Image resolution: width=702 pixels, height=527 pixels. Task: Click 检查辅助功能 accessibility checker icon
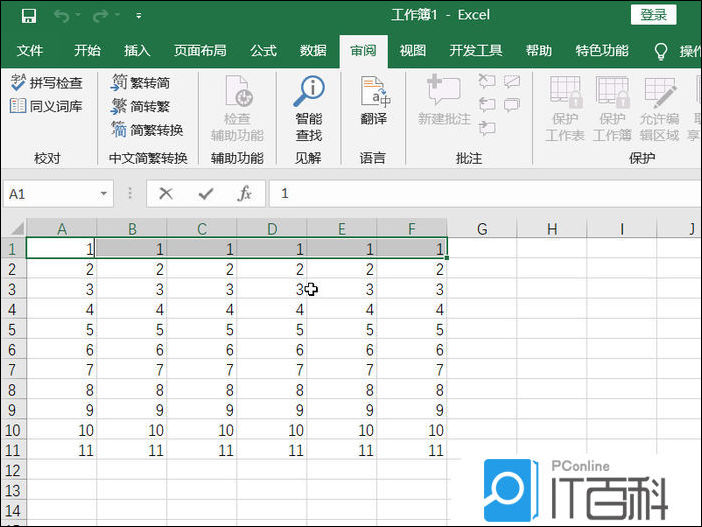(238, 92)
